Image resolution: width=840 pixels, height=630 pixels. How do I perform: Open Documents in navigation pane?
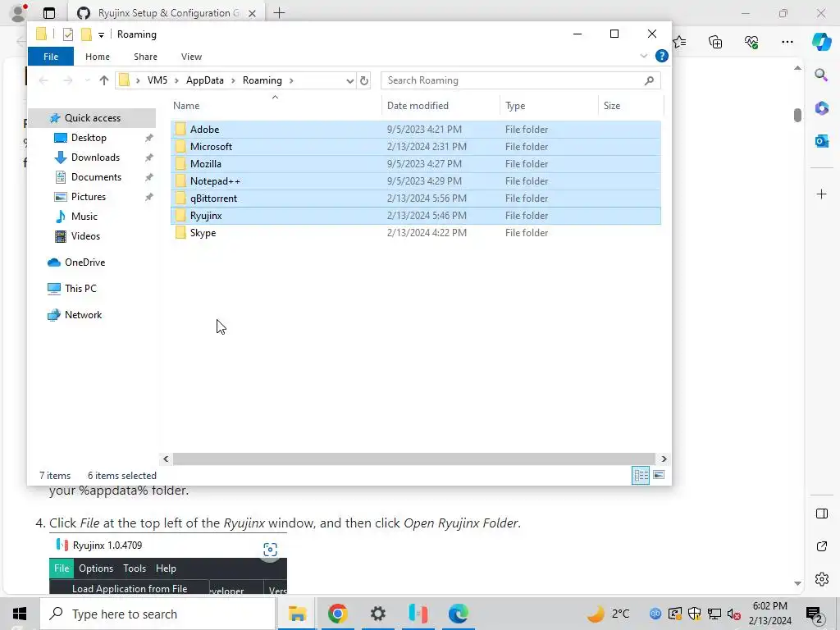coord(96,177)
